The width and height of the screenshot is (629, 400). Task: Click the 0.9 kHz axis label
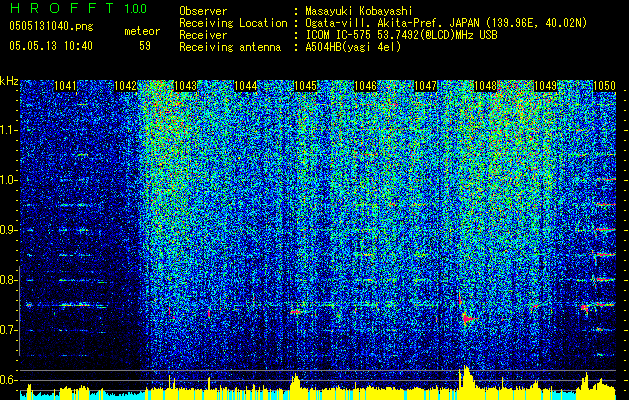pos(7,230)
